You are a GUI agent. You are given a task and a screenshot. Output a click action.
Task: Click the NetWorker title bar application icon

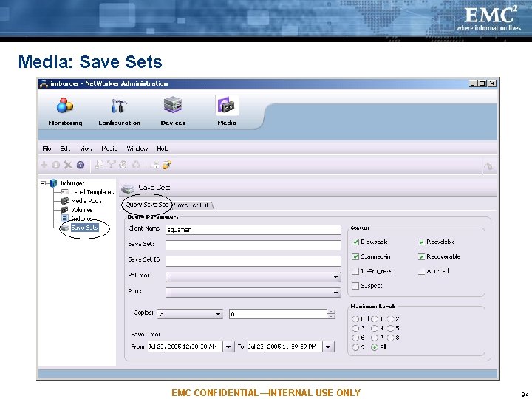tap(44, 83)
